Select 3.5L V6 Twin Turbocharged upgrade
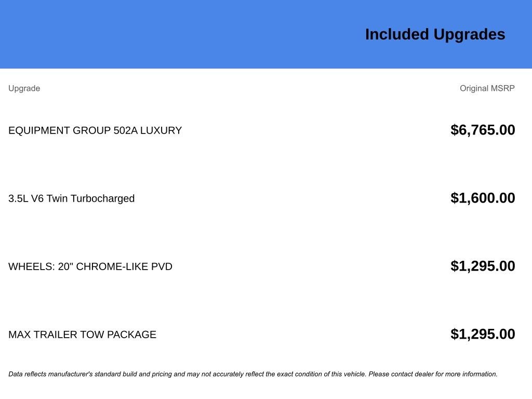 pyautogui.click(x=72, y=198)
